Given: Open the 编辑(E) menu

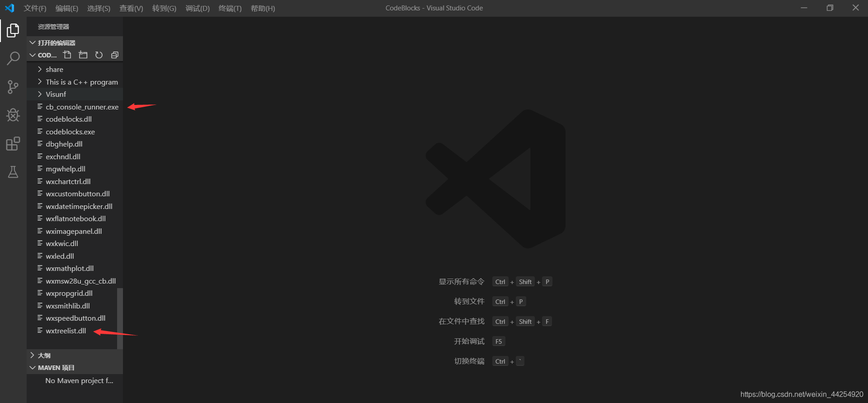Looking at the screenshot, I should [67, 8].
